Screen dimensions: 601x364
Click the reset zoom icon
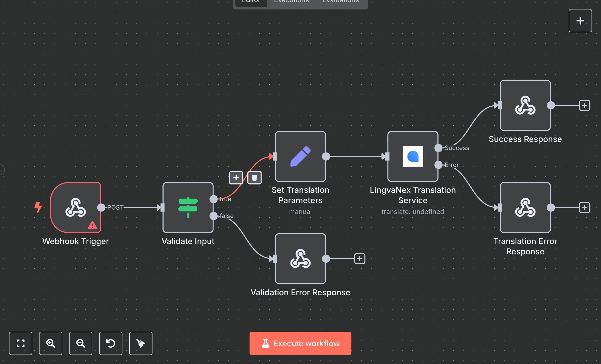coord(110,343)
